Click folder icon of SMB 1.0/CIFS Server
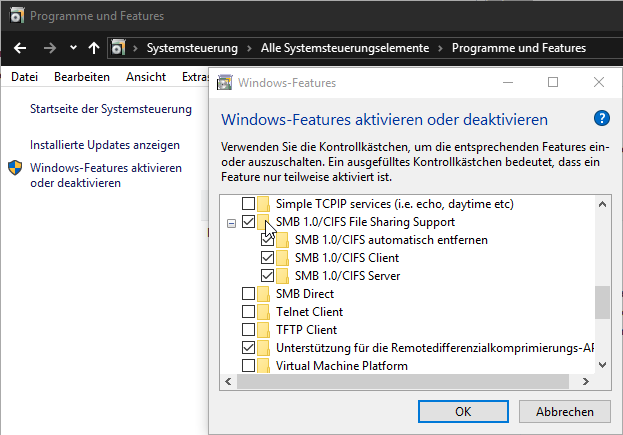This screenshot has width=623, height=435. click(x=282, y=276)
